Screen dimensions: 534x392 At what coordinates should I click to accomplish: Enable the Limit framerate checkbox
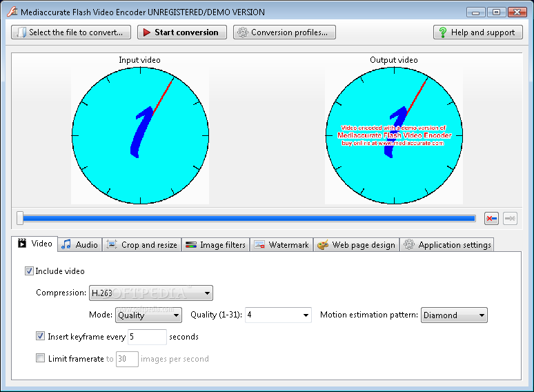40,358
